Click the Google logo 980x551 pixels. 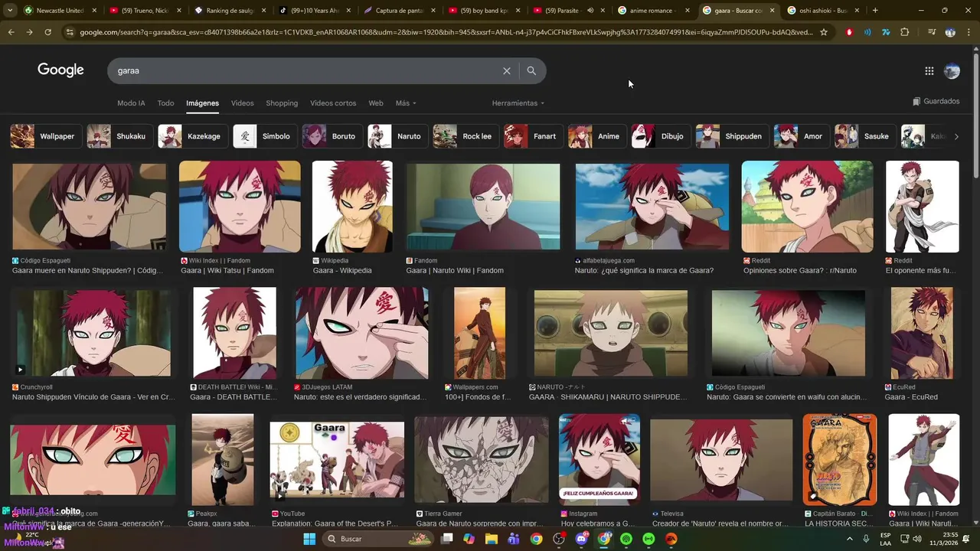coord(60,70)
